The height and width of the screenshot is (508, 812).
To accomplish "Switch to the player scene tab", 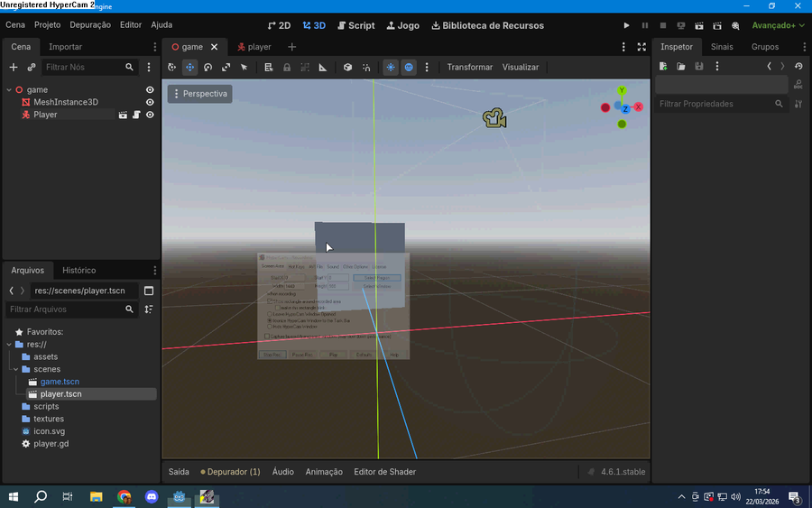I will tap(254, 47).
